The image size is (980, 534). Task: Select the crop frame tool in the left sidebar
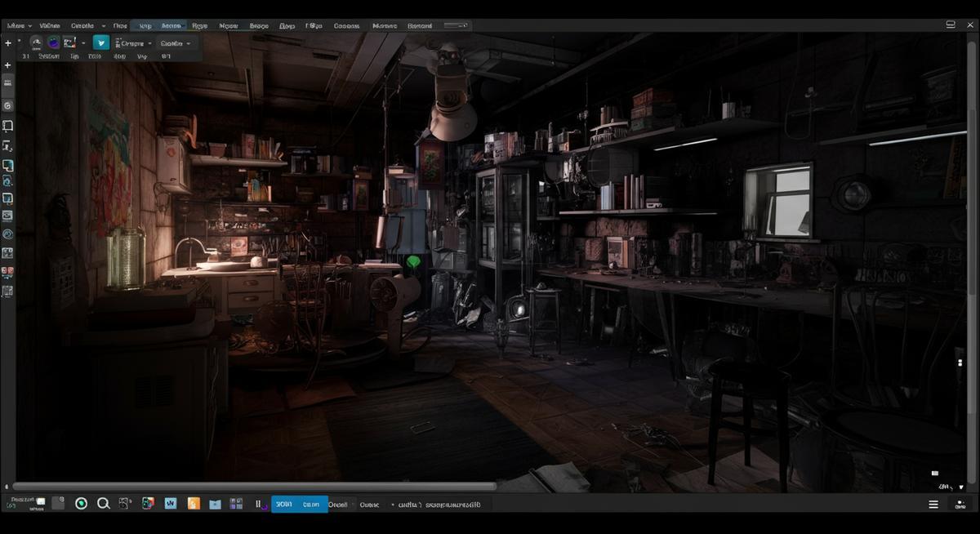(x=7, y=126)
